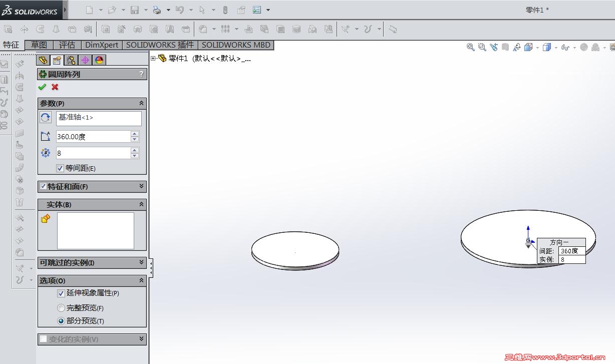Cancel circular pattern with red X
Viewport: 615px width, 364px height.
tap(55, 87)
